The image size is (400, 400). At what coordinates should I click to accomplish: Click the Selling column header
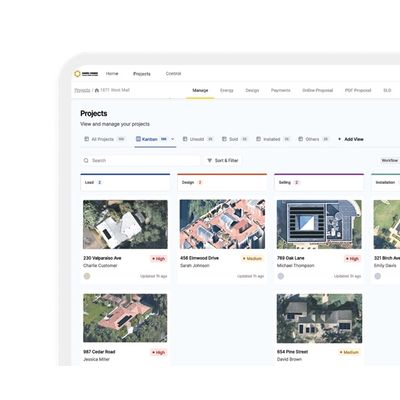point(319,182)
